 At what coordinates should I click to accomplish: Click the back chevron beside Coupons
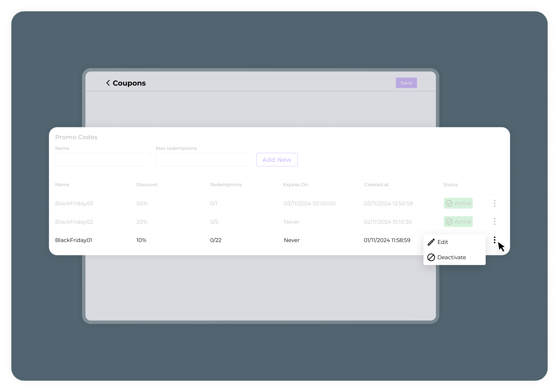(x=108, y=83)
